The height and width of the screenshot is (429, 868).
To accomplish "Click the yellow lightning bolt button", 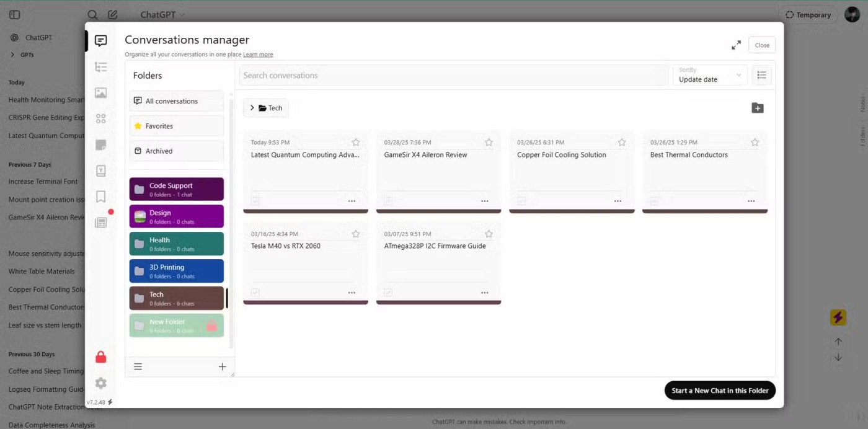I will click(x=838, y=317).
